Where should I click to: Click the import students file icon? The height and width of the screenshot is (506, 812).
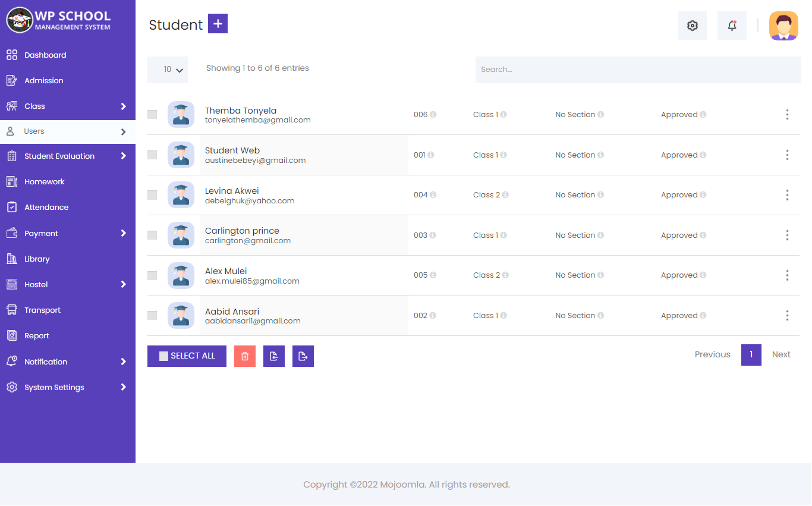(273, 356)
